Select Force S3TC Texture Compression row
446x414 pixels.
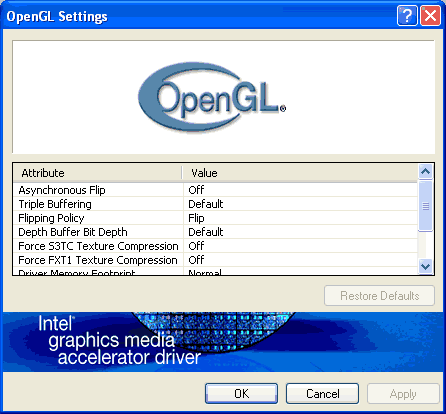coord(215,246)
